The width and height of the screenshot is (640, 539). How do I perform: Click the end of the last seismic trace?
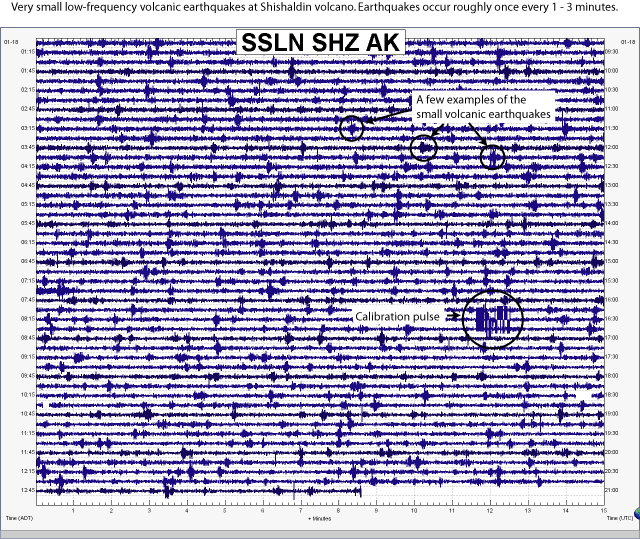click(x=361, y=491)
